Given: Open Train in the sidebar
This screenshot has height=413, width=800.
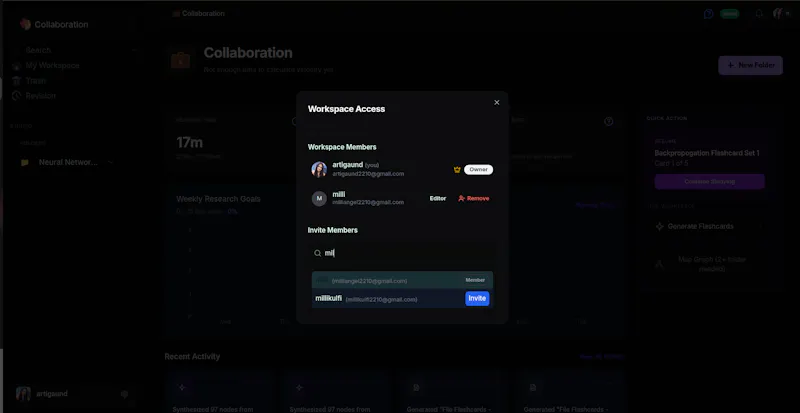Looking at the screenshot, I should 36,81.
